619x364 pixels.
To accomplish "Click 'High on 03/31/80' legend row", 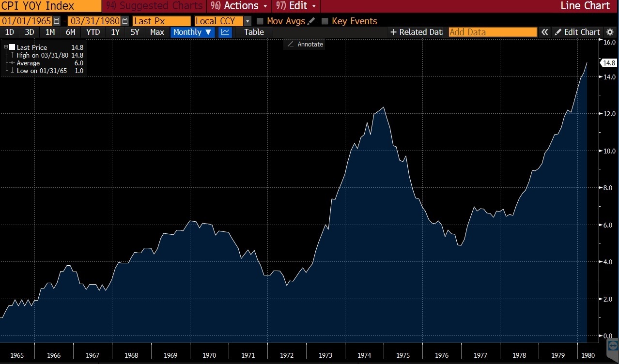I will [x=47, y=55].
